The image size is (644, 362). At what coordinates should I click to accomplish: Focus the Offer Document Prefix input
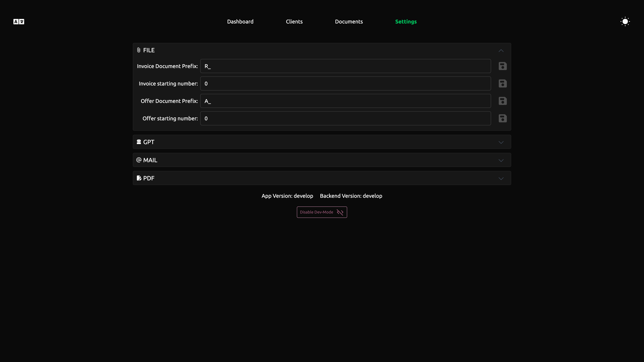click(345, 101)
